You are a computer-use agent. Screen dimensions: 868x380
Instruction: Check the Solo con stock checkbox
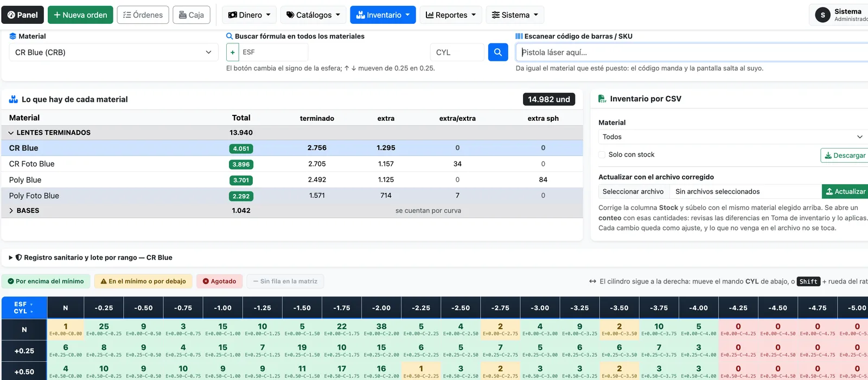602,154
